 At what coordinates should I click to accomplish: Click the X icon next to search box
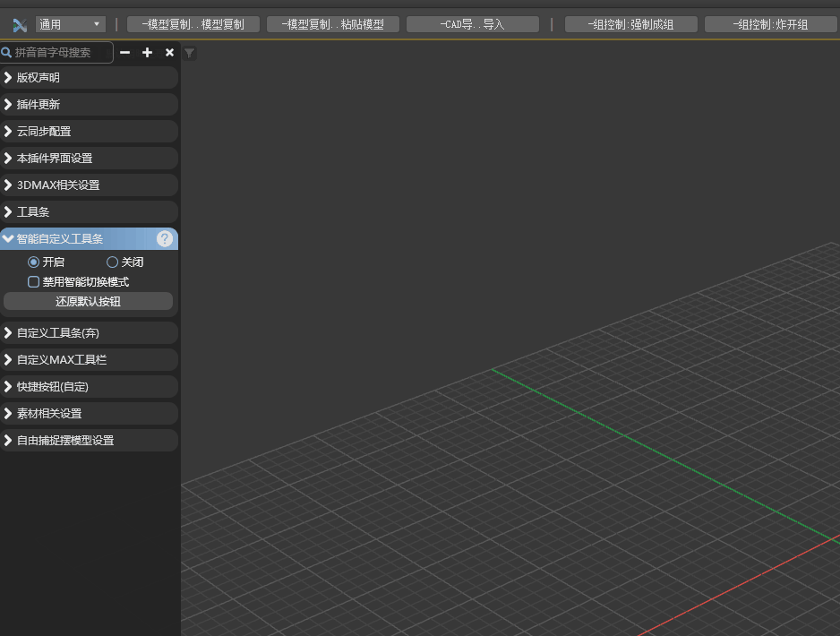click(x=169, y=53)
